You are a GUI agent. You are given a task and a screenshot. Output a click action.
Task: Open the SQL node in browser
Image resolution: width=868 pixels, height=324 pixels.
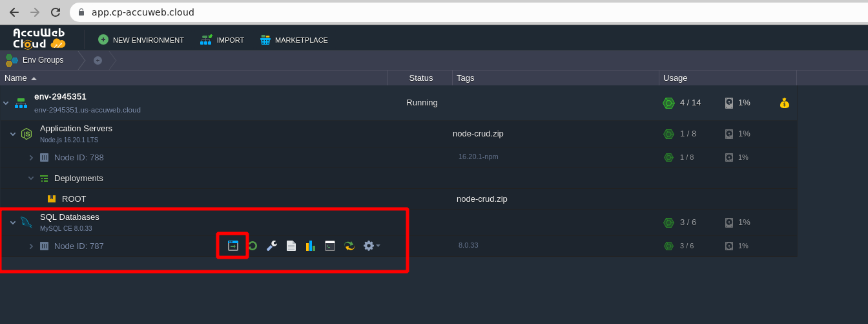click(x=233, y=246)
